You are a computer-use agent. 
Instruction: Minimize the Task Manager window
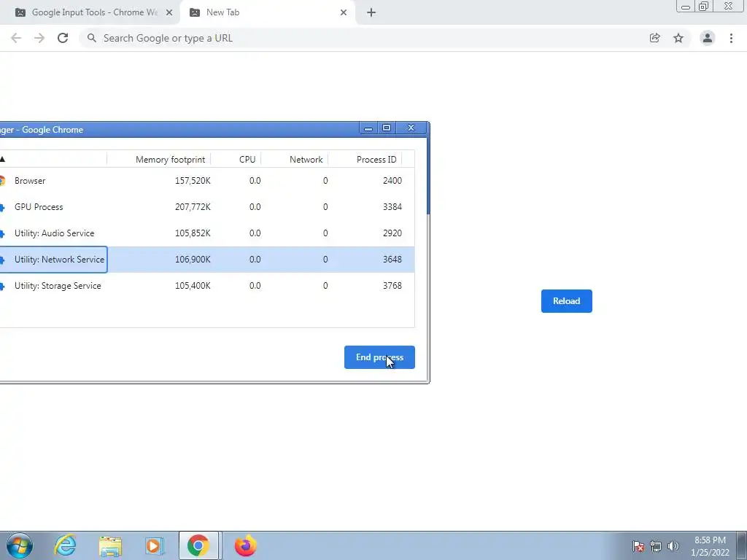coord(368,128)
